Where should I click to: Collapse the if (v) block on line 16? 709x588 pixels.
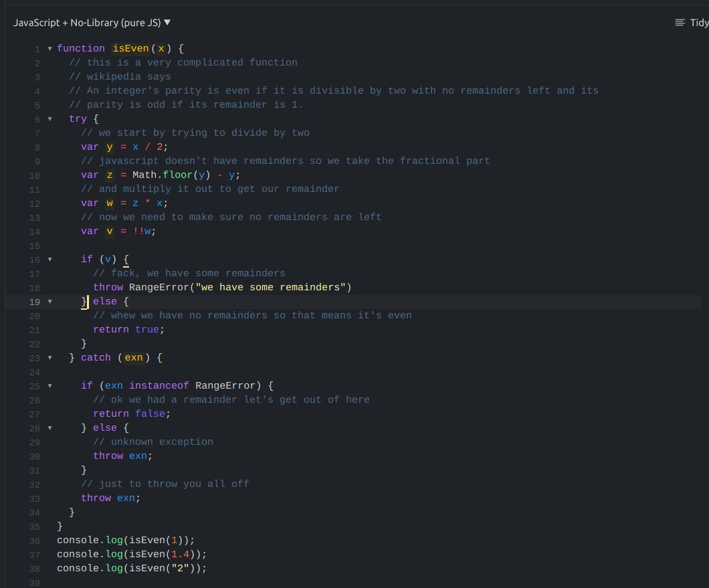(49, 259)
